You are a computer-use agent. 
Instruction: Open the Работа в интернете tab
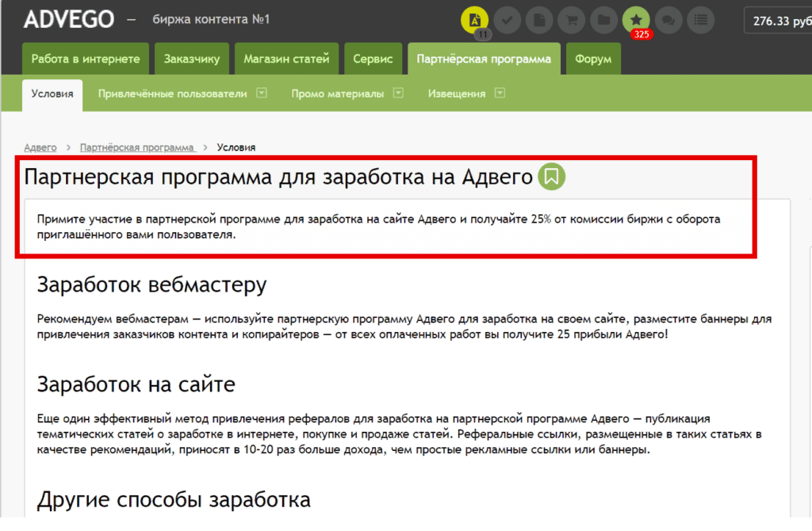[x=86, y=59]
